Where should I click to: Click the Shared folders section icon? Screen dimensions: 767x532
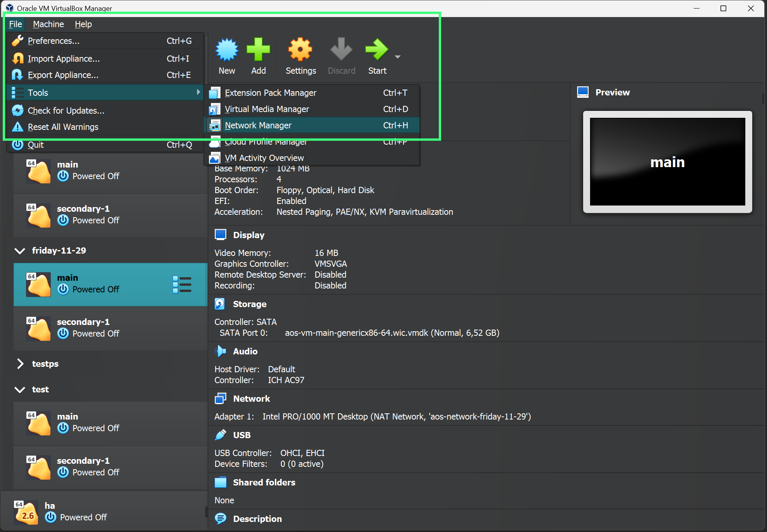[x=220, y=482]
